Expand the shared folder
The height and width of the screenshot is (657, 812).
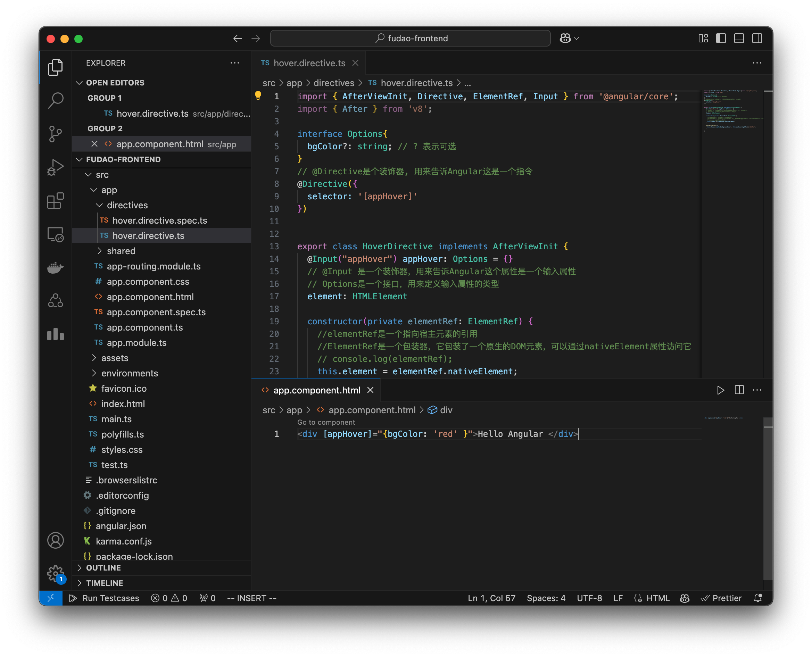coord(121,251)
